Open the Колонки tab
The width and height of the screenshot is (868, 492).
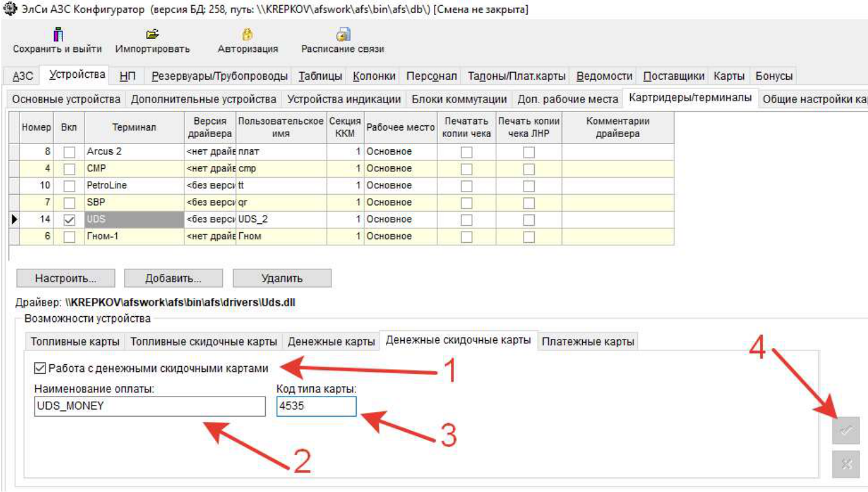coord(374,76)
